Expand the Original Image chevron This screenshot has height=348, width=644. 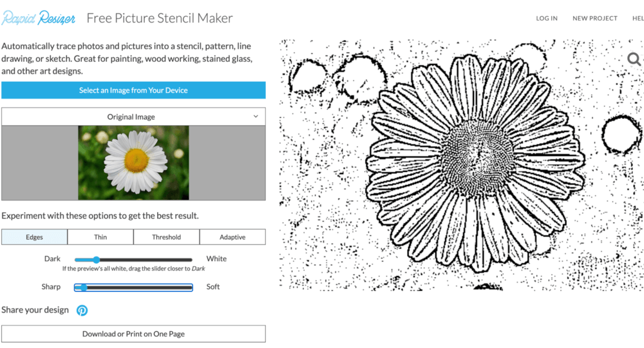tap(256, 117)
